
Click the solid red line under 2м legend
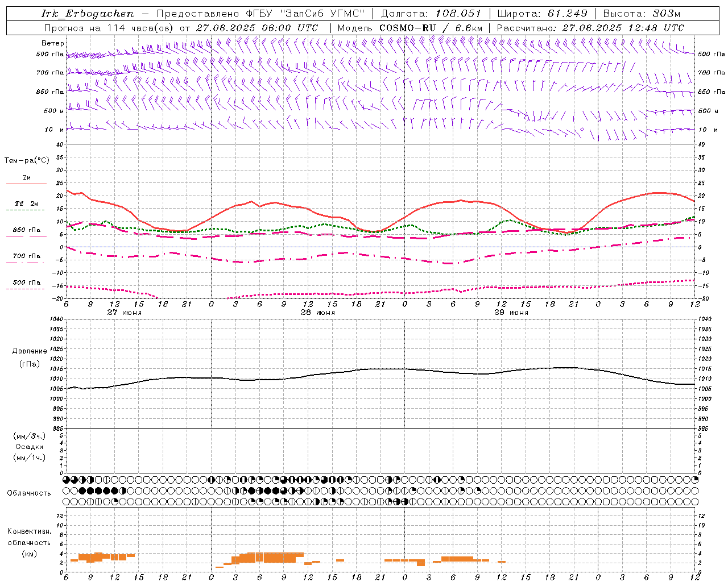coord(26,184)
